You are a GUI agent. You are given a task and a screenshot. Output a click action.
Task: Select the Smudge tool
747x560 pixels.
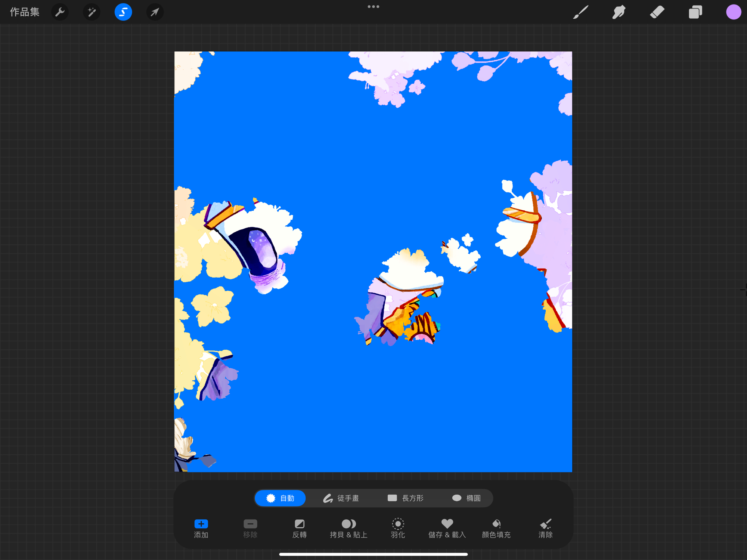tap(619, 12)
